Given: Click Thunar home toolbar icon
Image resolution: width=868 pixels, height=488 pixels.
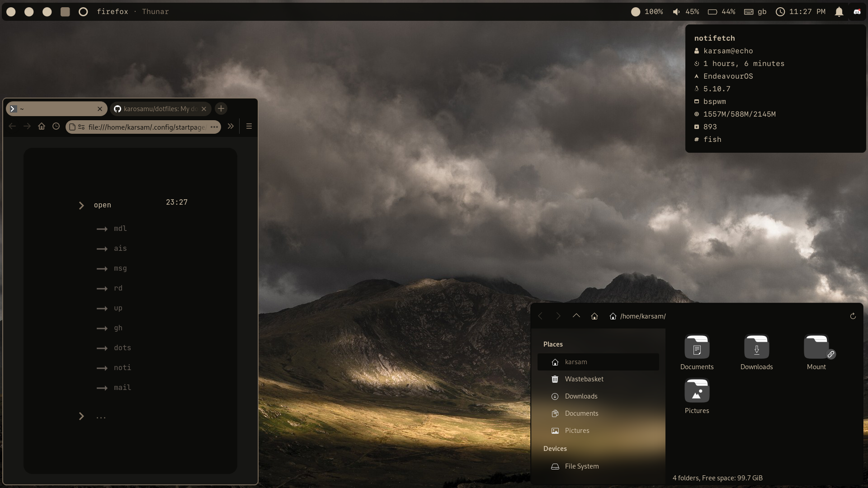Looking at the screenshot, I should coord(594,316).
